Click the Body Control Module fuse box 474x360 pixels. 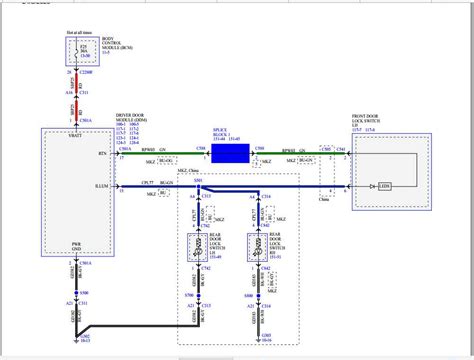point(82,51)
